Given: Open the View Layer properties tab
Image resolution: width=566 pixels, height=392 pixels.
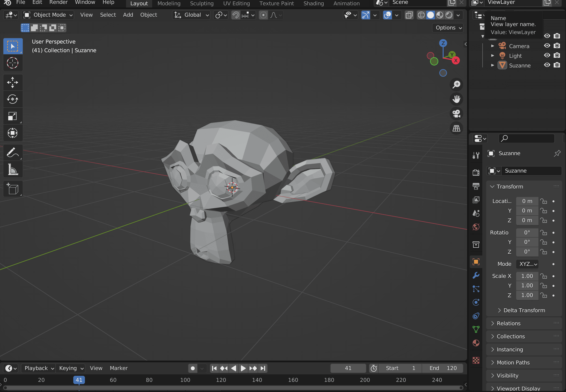Looking at the screenshot, I should pos(476,200).
